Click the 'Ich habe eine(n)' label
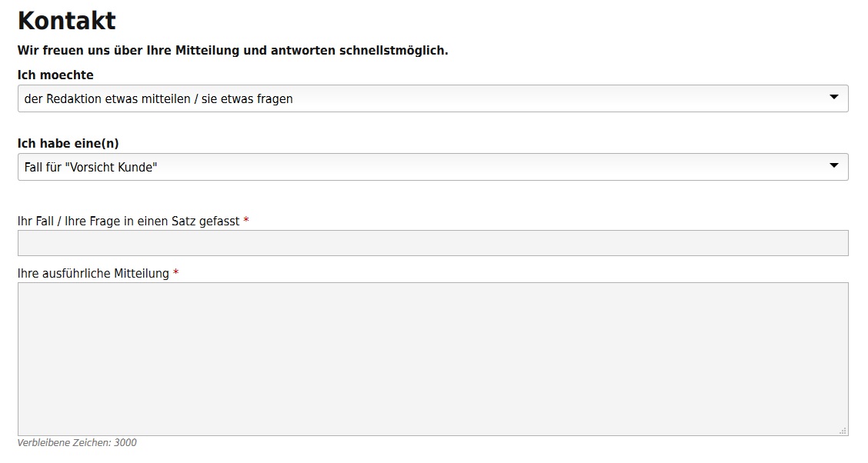 pos(68,144)
